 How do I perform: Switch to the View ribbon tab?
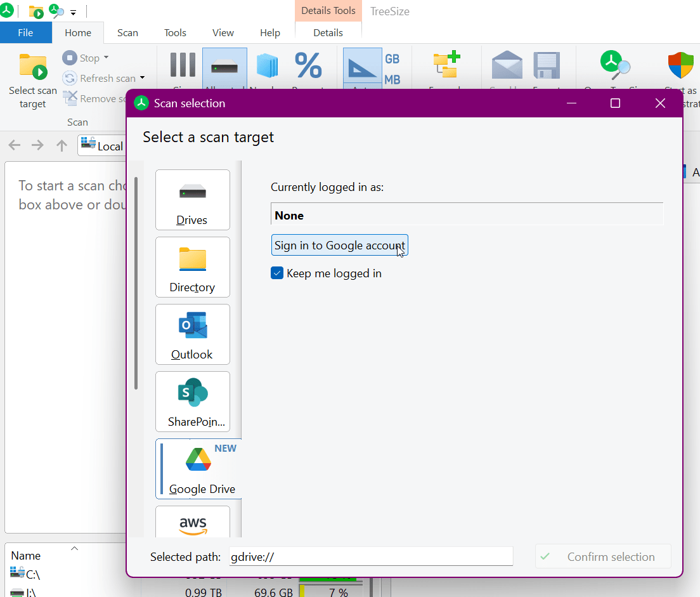pyautogui.click(x=223, y=32)
